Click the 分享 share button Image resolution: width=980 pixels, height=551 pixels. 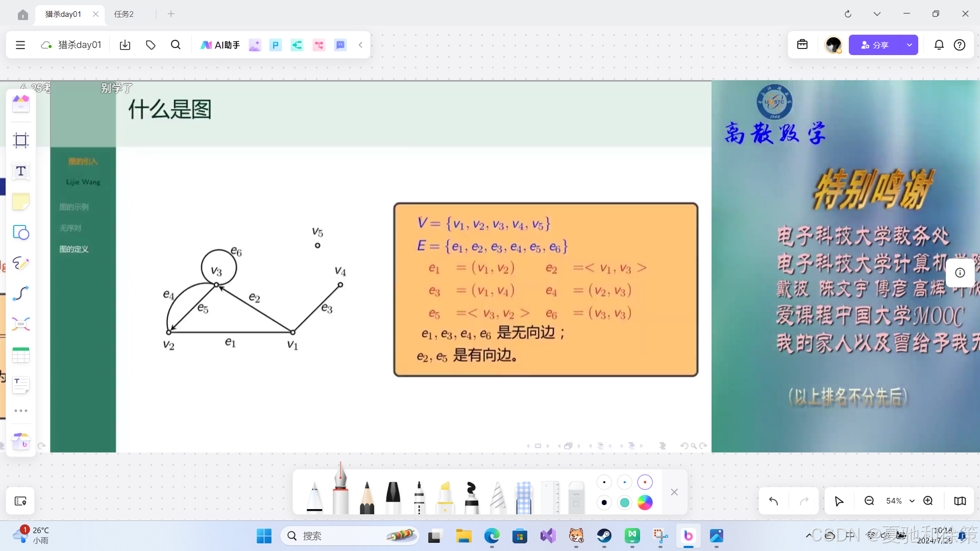(x=875, y=45)
